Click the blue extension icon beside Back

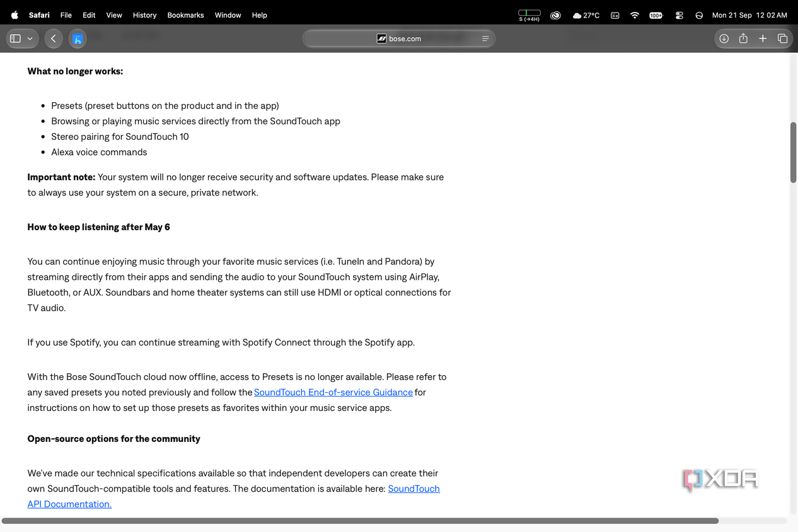point(78,38)
